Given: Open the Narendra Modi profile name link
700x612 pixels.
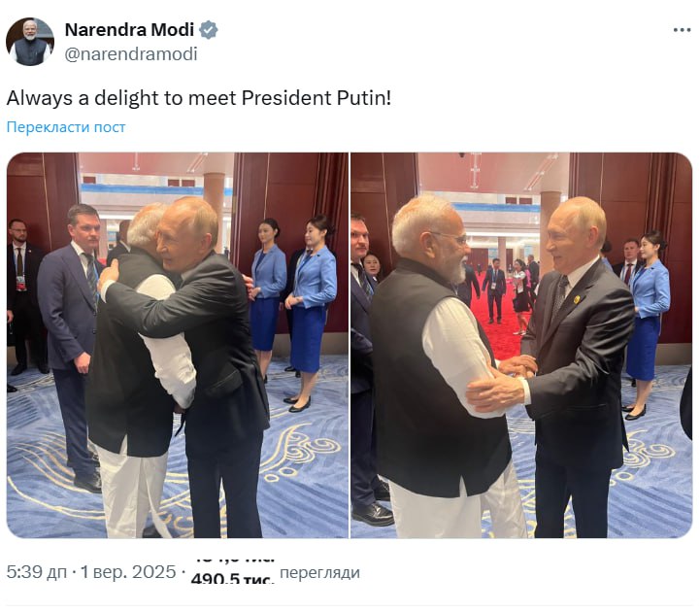Looking at the screenshot, I should (x=129, y=30).
